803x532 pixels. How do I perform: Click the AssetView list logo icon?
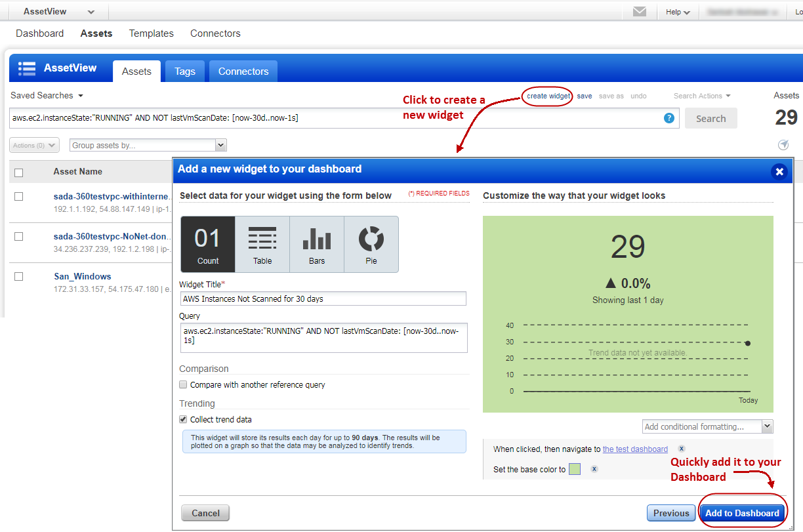27,68
